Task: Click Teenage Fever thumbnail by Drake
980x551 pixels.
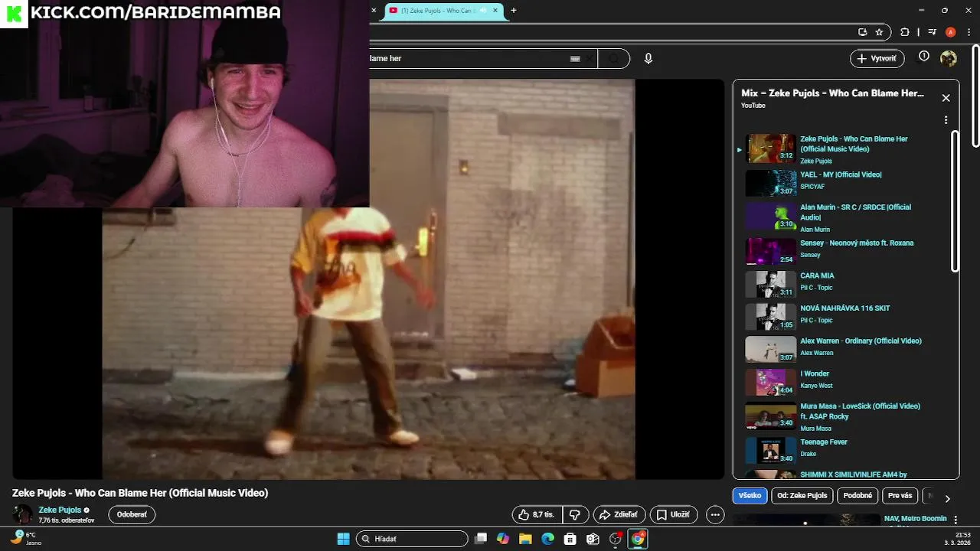Action: click(771, 450)
